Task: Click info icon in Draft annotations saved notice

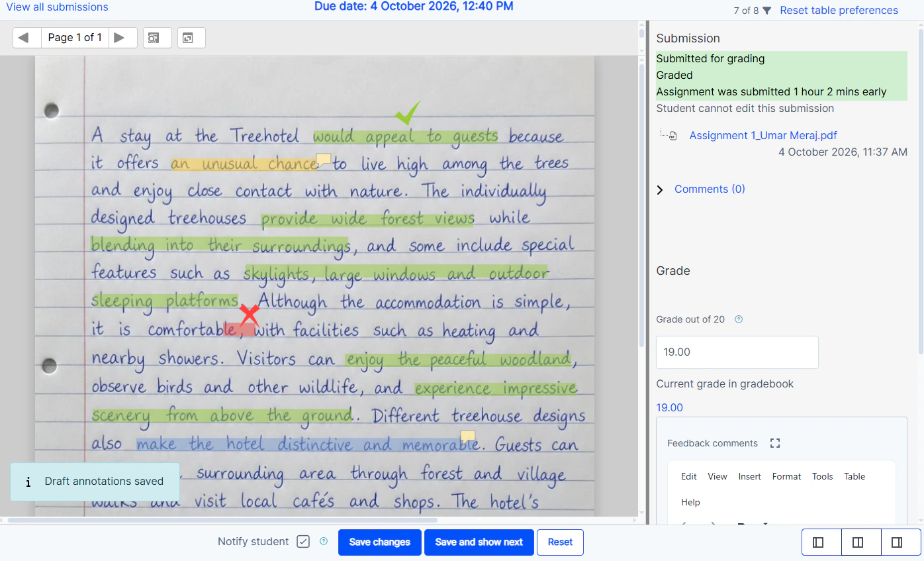Action: [x=28, y=482]
